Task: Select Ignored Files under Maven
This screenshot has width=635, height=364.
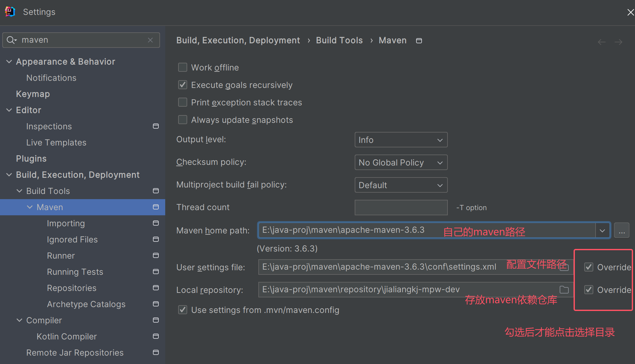Action: click(72, 239)
